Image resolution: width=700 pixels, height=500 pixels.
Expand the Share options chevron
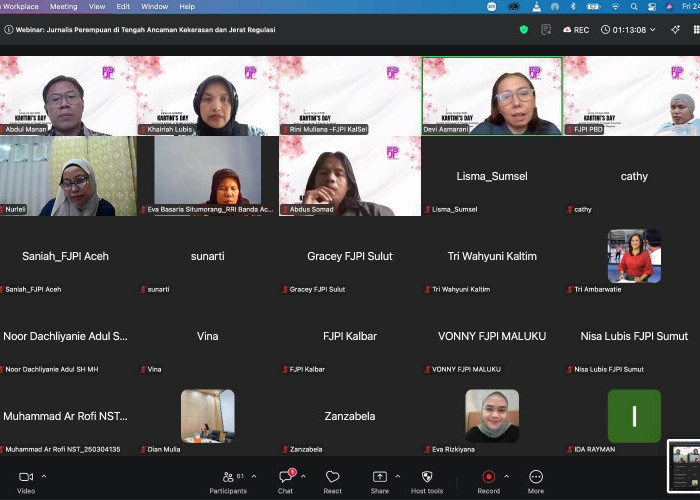tap(397, 477)
